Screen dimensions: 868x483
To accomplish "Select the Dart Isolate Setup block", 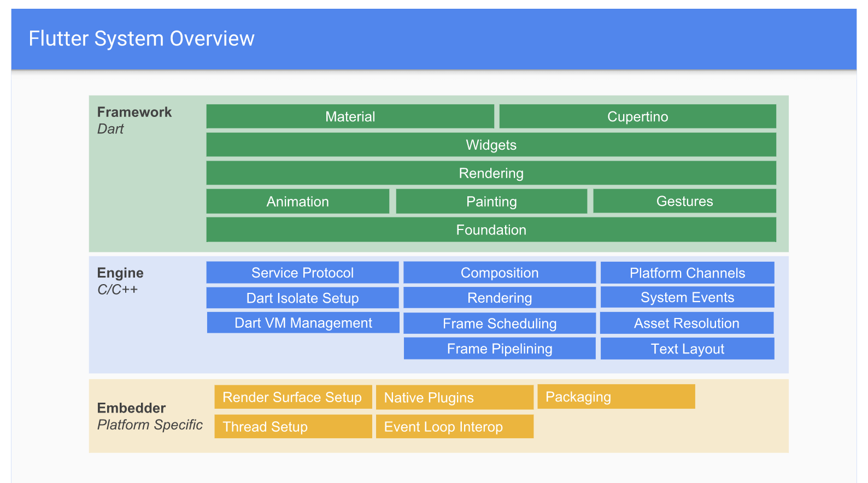I will [x=302, y=298].
